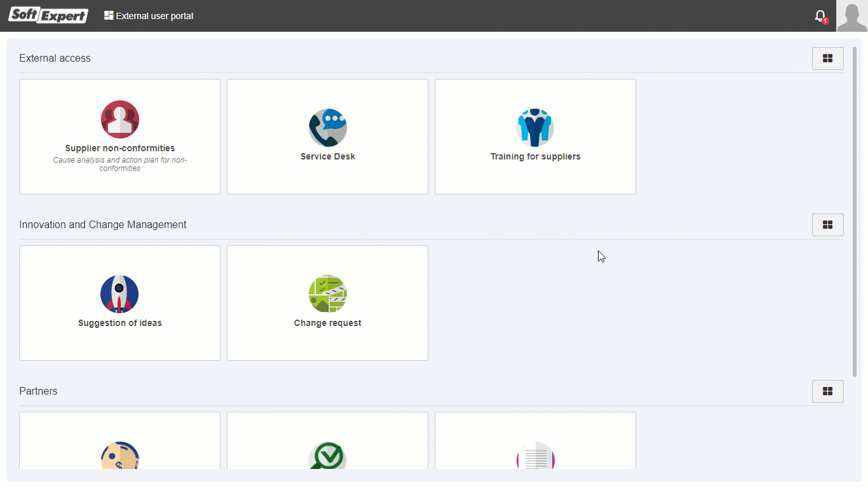Click the cause analysis and action plan description
868x488 pixels.
[120, 164]
